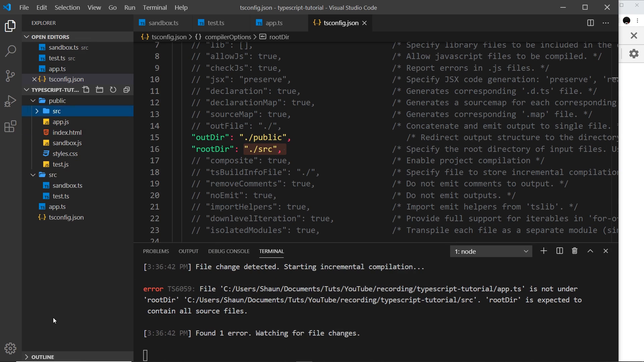Screen dimensions: 644x362
Task: Collapse the TYPESCRIPT-TUT project section
Action: pos(26,90)
